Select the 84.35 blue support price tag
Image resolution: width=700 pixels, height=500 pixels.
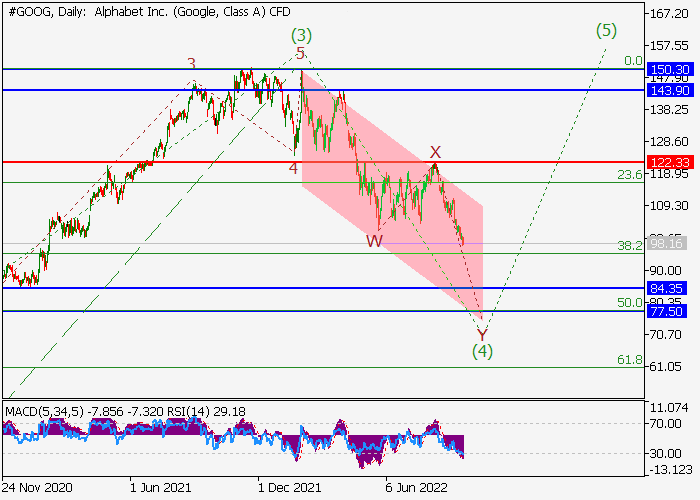pos(667,289)
